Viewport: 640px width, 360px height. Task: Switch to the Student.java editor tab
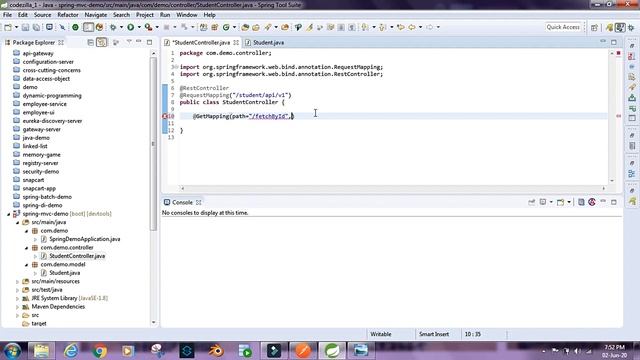(x=264, y=42)
